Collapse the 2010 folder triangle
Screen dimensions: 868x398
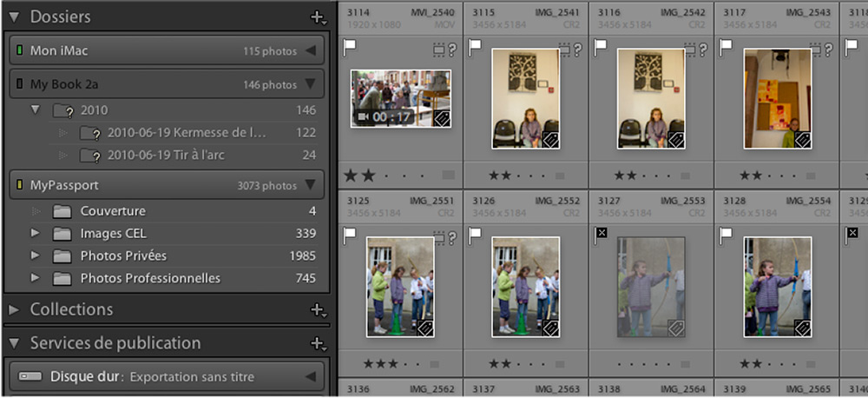click(36, 109)
